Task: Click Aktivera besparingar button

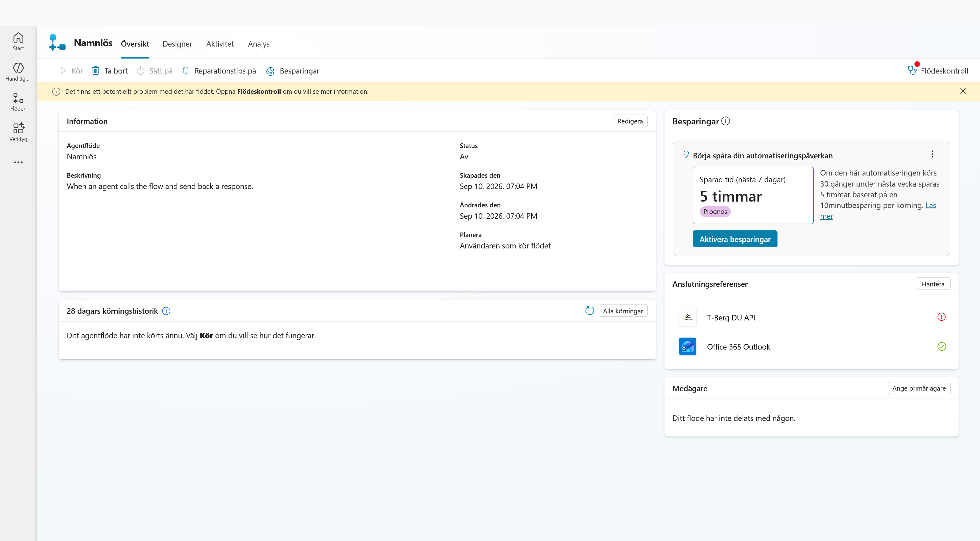Action: [735, 239]
